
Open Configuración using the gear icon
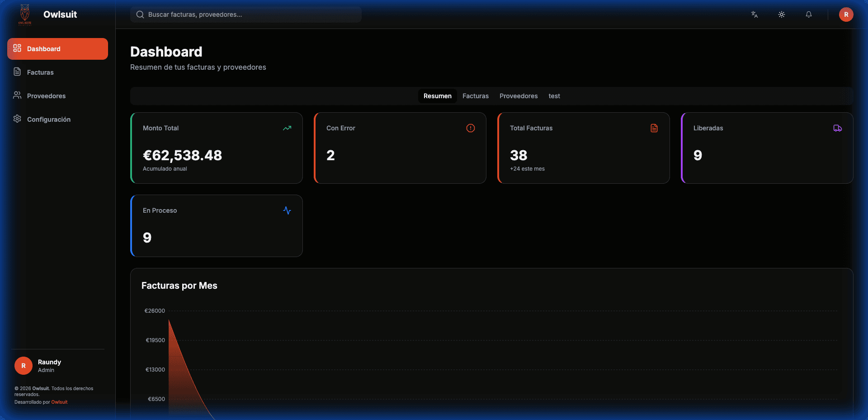[17, 119]
